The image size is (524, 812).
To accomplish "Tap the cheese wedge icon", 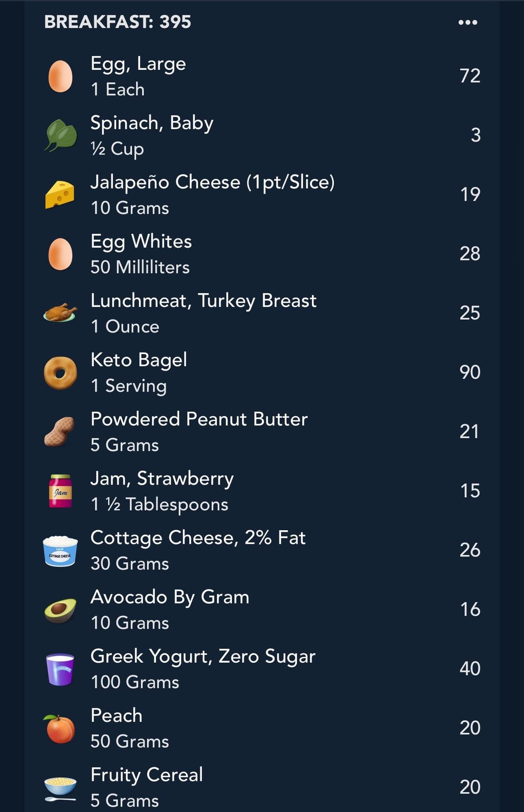I will 60,195.
